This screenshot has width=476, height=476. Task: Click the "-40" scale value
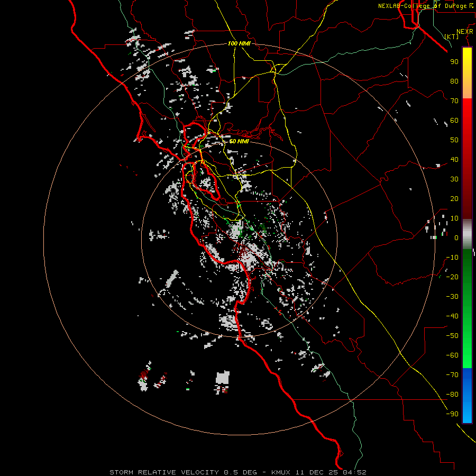tap(452, 316)
